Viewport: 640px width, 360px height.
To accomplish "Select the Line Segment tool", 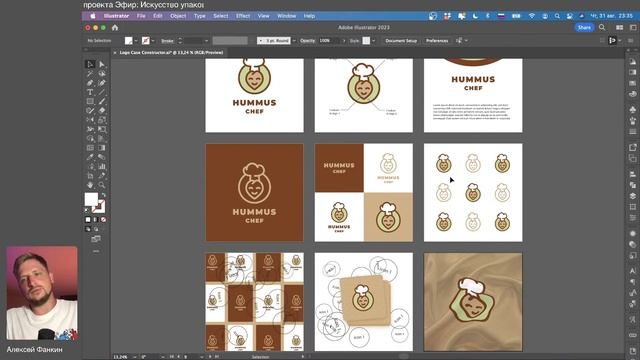I will pyautogui.click(x=102, y=92).
